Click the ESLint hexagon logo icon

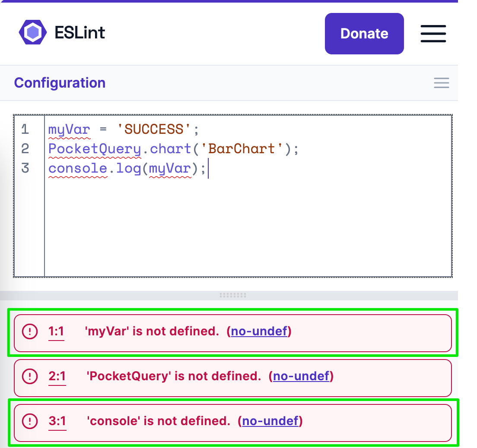pos(32,32)
